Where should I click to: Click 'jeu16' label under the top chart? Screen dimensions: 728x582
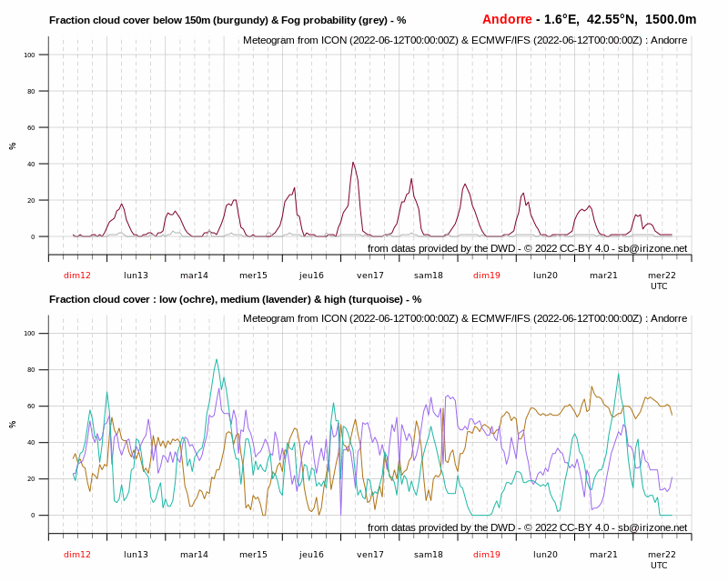311,276
